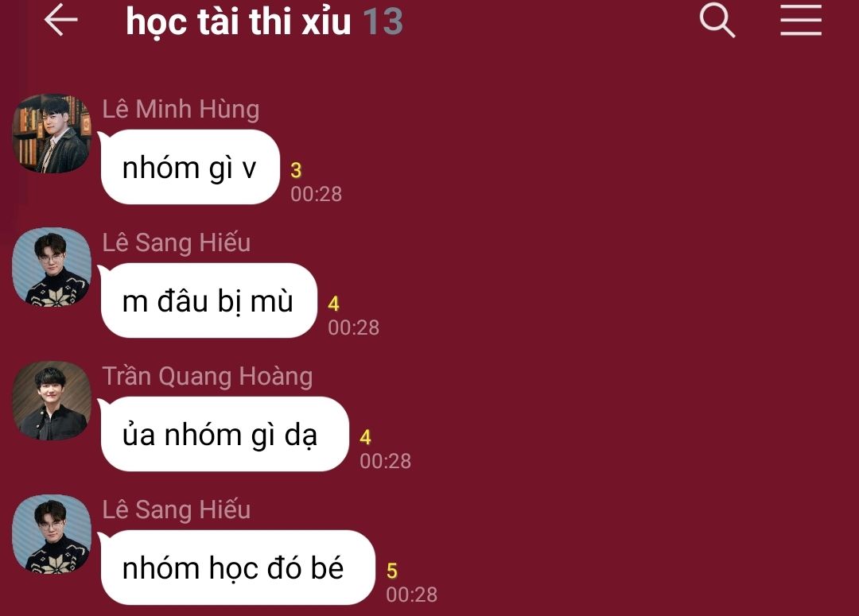
Task: Open the chat search magnifier icon
Action: 717,20
